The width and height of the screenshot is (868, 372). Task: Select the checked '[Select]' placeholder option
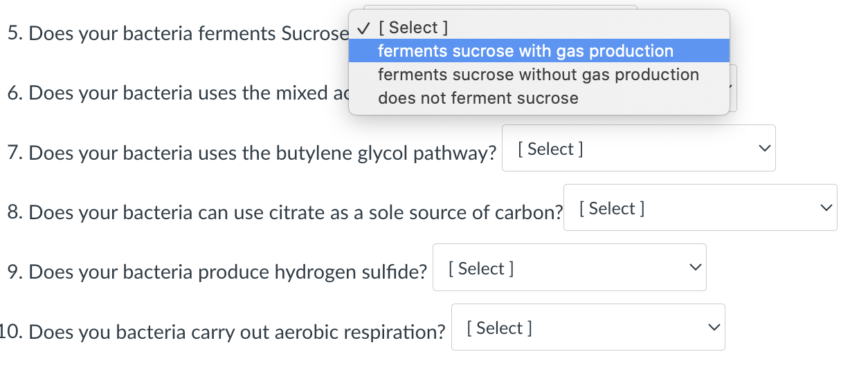coord(413,28)
